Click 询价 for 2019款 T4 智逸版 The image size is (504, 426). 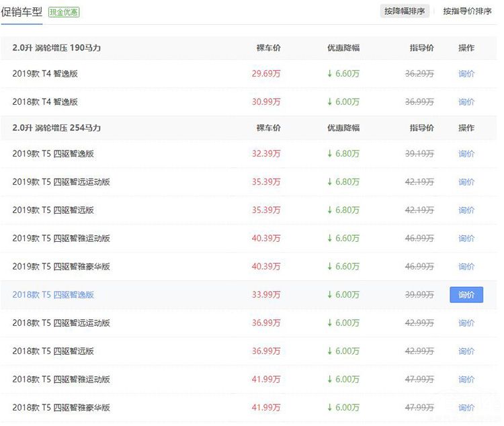point(466,74)
